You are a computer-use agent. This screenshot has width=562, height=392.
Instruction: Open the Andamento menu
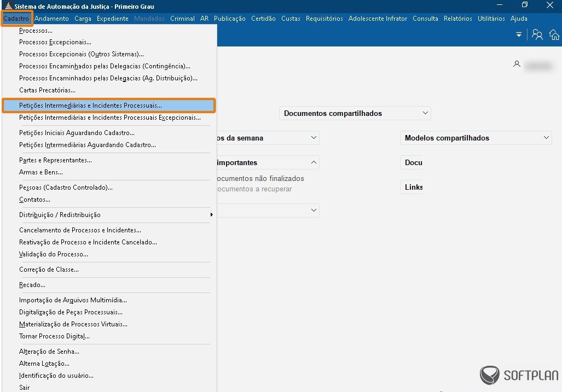click(x=51, y=19)
